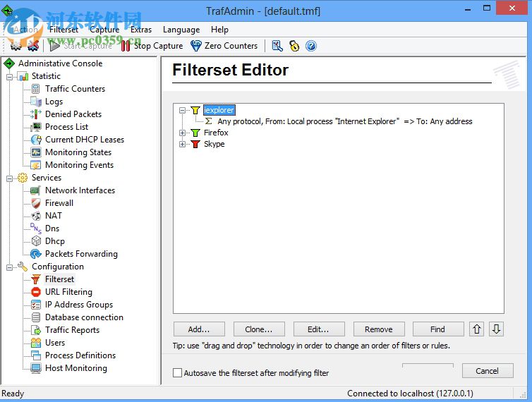Select the Denied Packets icon
The width and height of the screenshot is (532, 402).
pos(35,114)
